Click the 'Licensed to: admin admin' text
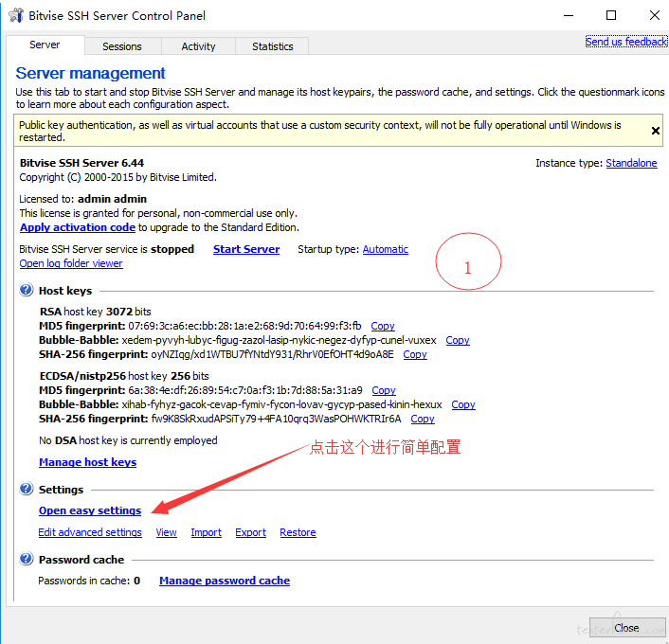 click(x=82, y=199)
